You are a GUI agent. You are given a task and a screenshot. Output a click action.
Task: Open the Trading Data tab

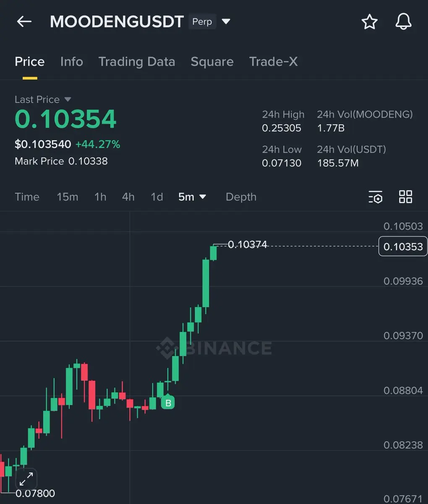tap(137, 62)
